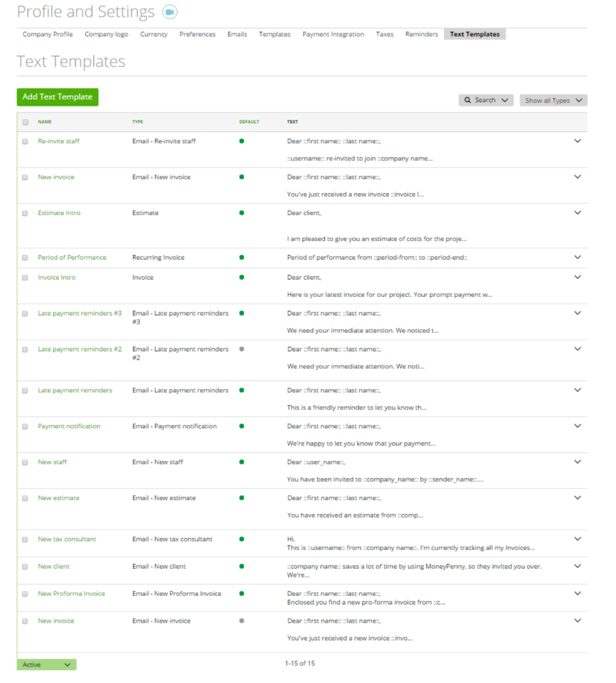Switch to the Taxes tab
Screen dimensions: 616x683
384,34
